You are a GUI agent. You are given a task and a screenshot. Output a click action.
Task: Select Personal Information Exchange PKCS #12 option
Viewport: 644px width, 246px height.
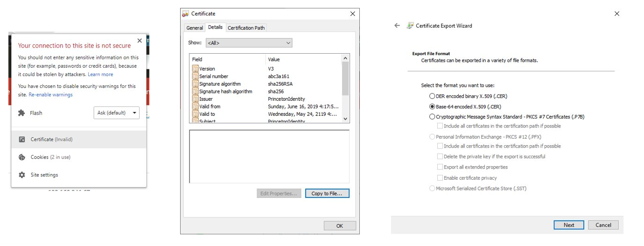pos(432,137)
